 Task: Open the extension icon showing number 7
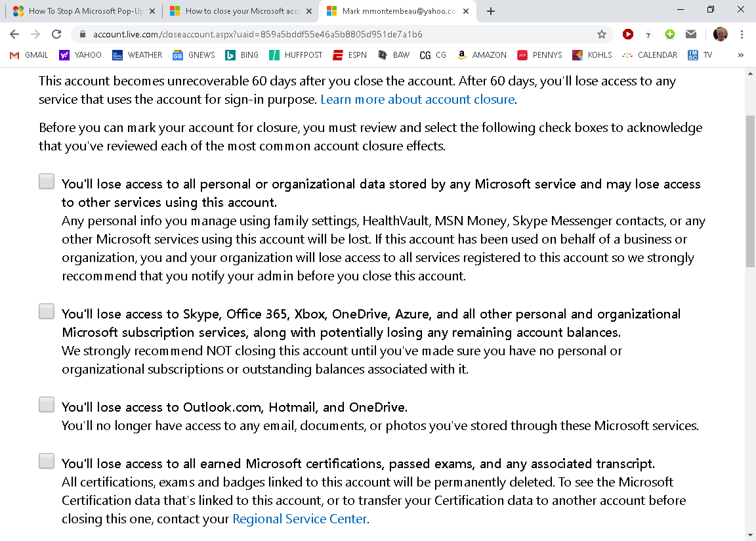(x=648, y=35)
